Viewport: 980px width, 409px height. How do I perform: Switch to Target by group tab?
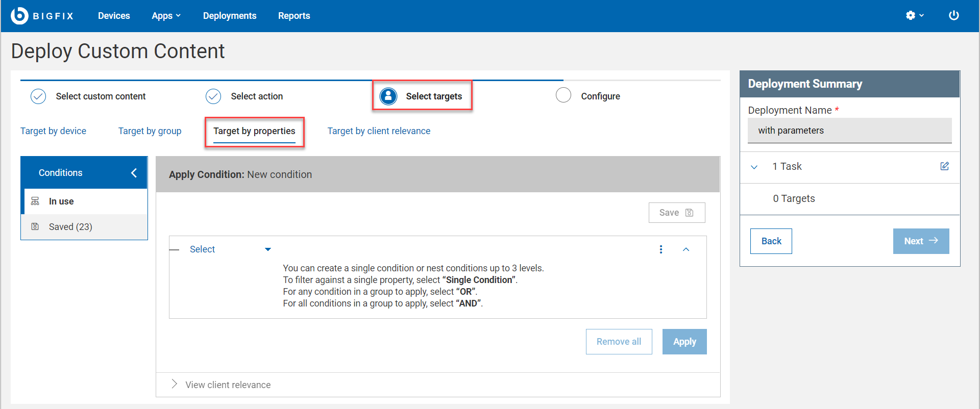[150, 131]
